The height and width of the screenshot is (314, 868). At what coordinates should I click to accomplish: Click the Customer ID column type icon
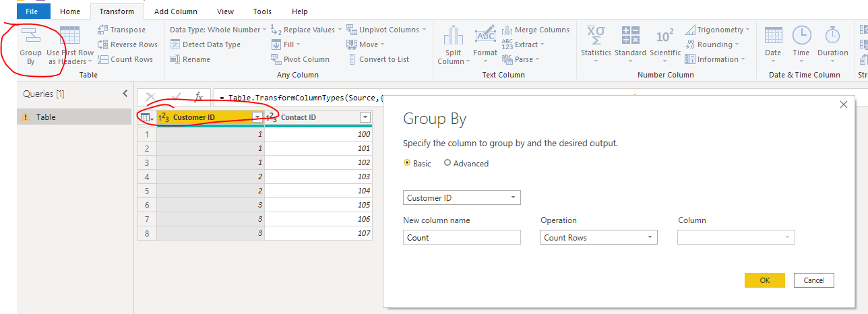[x=164, y=117]
